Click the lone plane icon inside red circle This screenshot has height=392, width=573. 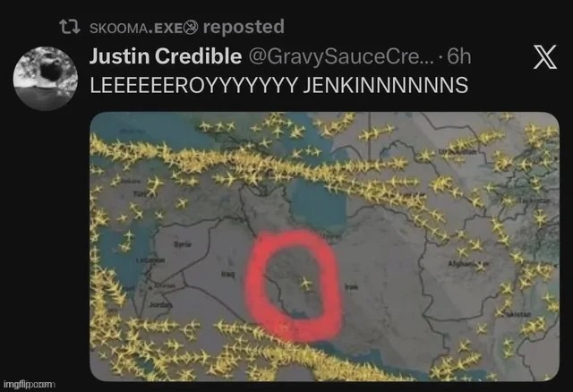pyautogui.click(x=305, y=283)
